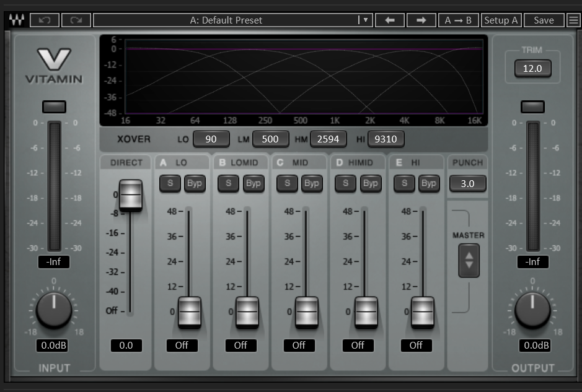Click the A LO band Off value box
This screenshot has height=392, width=582.
click(182, 346)
